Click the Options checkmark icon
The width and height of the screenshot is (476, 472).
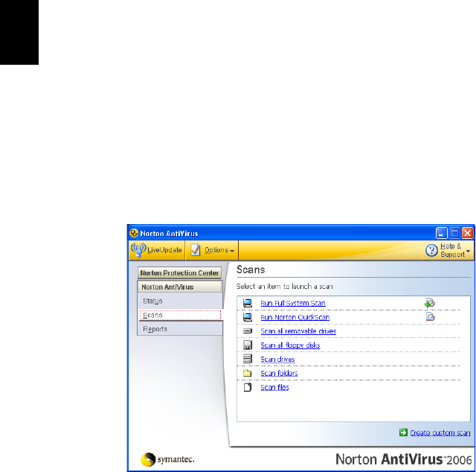[195, 250]
